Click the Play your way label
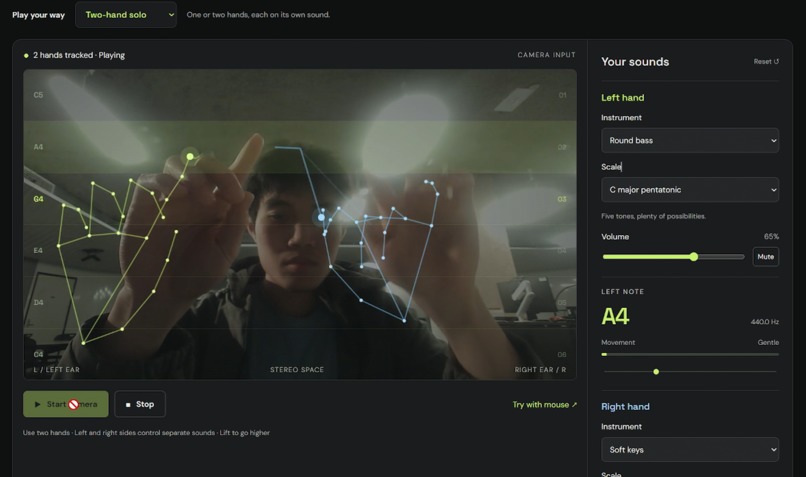The image size is (806, 477). [39, 15]
